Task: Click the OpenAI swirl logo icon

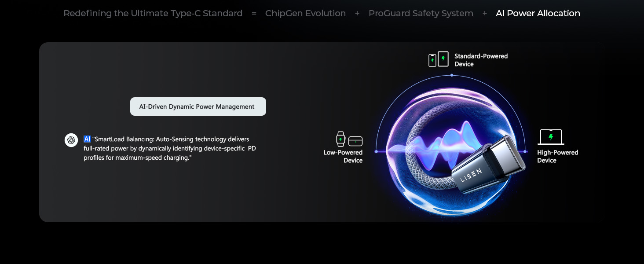Action: [x=71, y=140]
